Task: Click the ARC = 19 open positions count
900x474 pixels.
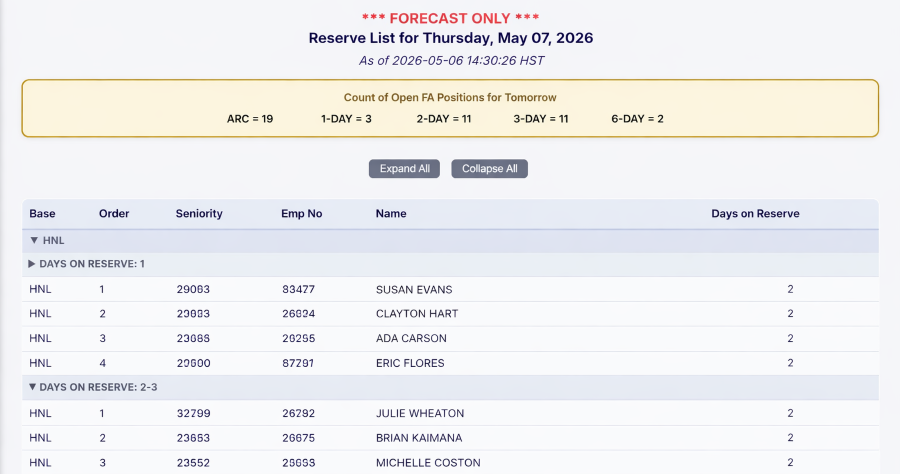Action: pyautogui.click(x=250, y=119)
